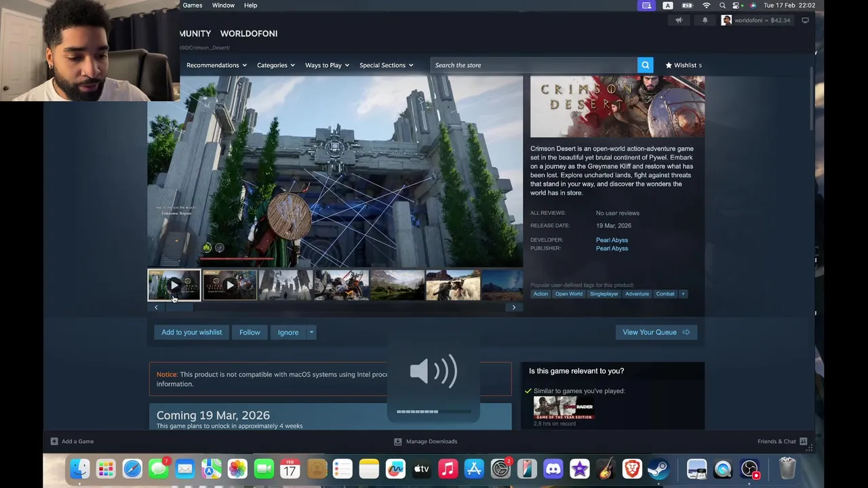Expand the Recommendations dropdown
The image size is (868, 488).
pyautogui.click(x=217, y=65)
